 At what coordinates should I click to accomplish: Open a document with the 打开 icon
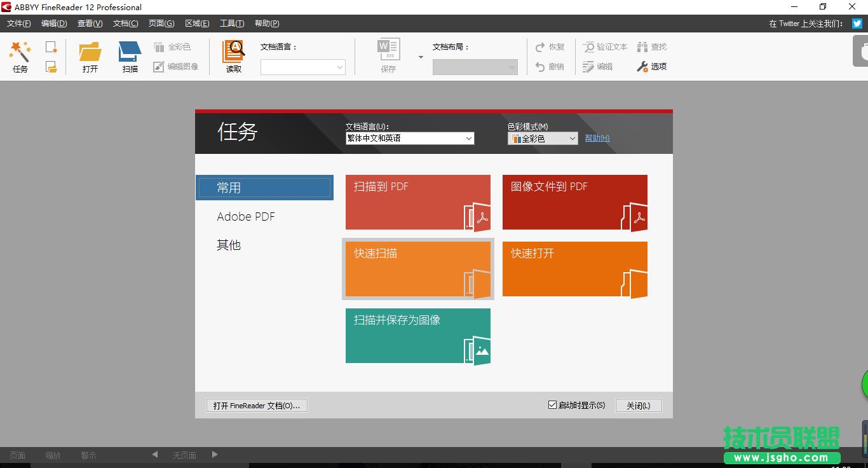click(90, 56)
